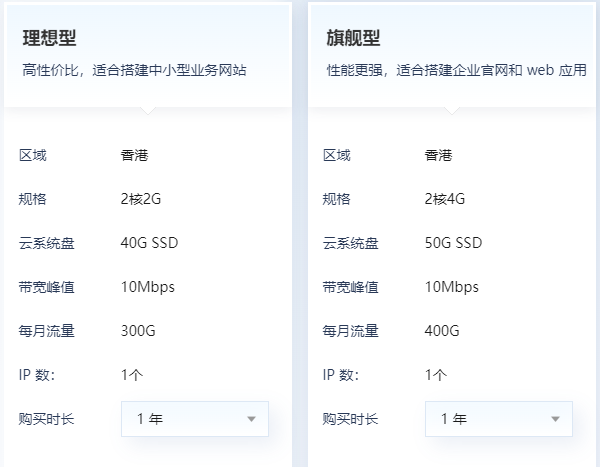This screenshot has height=467, width=600.
Task: Click the 理想型 plan title
Action: pos(49,38)
